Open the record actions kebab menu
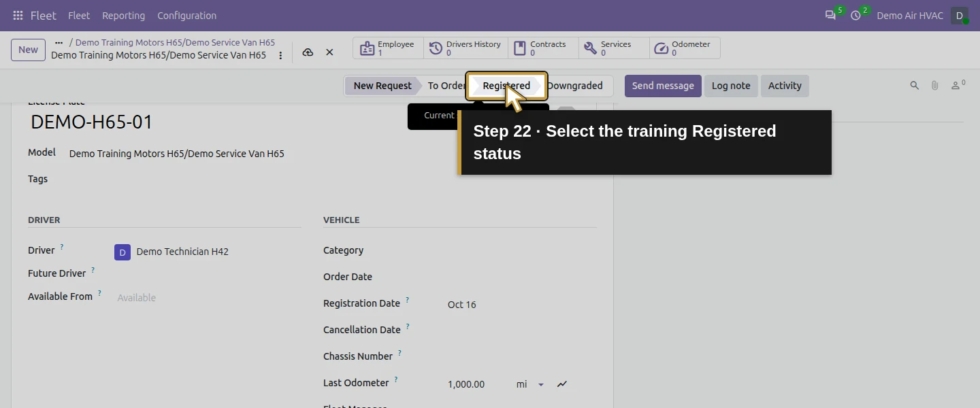The width and height of the screenshot is (980, 408). [x=280, y=55]
